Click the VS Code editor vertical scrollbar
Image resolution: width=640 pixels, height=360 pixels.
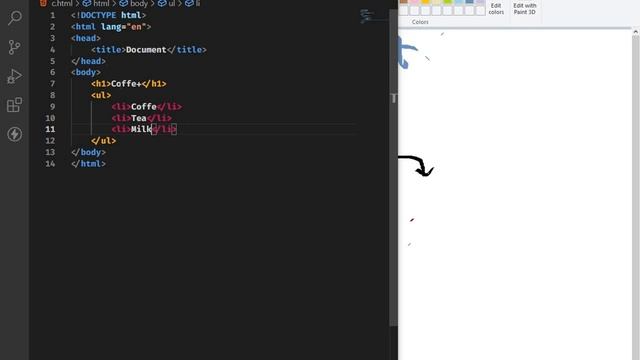[x=393, y=167]
